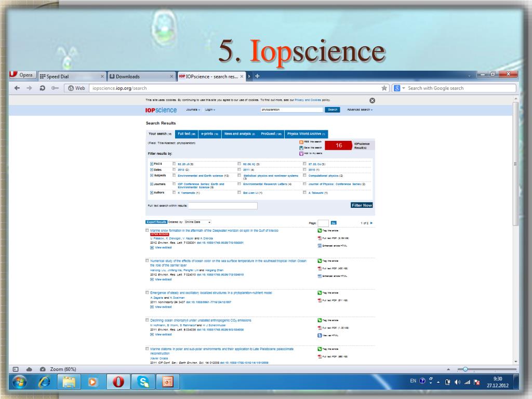Check the 2010 Dates filter checkbox
Viewport: 532px width, 399px height.
(304, 170)
